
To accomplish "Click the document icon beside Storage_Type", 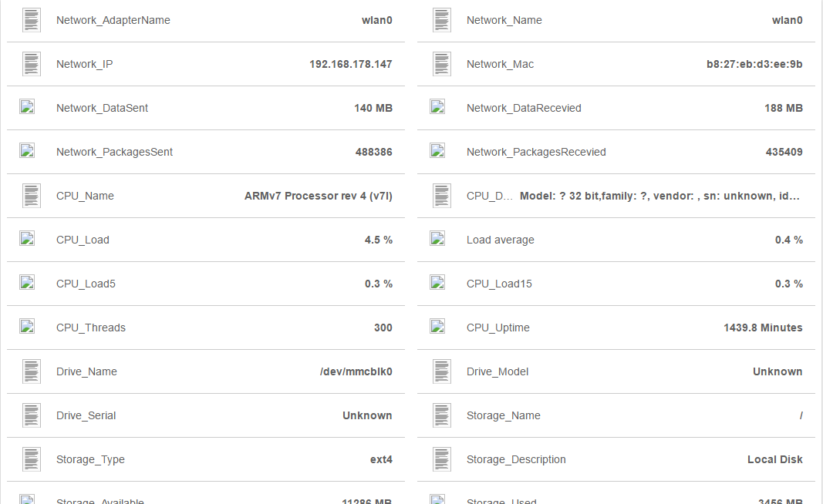I will (31, 458).
